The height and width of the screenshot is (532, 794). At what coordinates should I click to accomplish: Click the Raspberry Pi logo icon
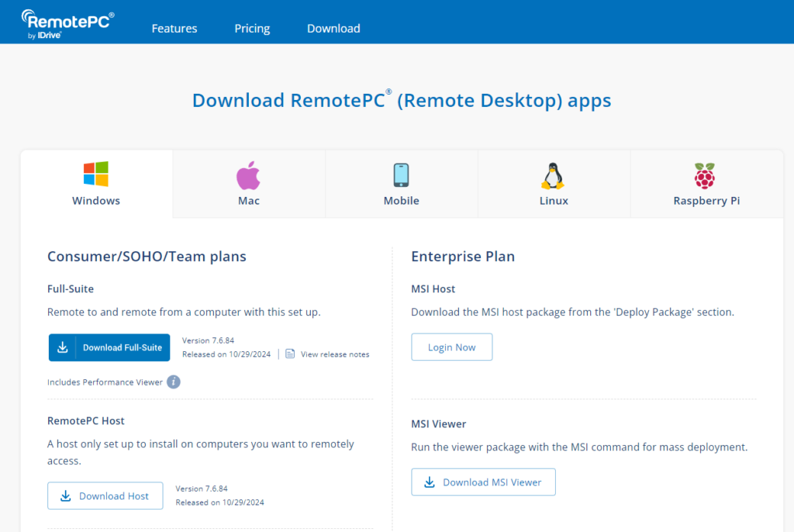(706, 176)
